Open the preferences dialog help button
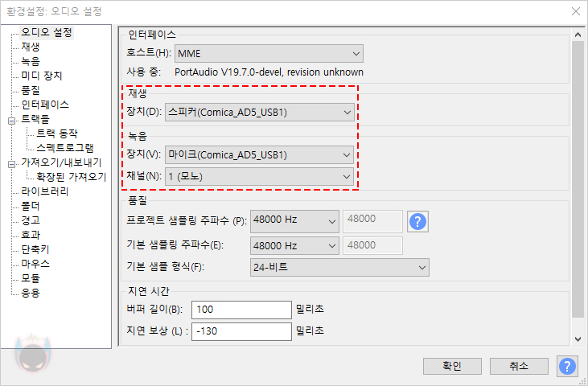The height and width of the screenshot is (386, 588). (x=567, y=366)
